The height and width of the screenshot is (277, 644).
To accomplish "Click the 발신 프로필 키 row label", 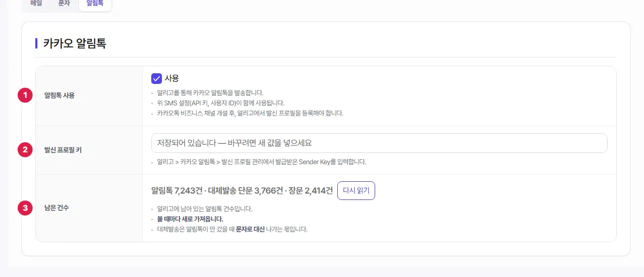I will pyautogui.click(x=63, y=150).
